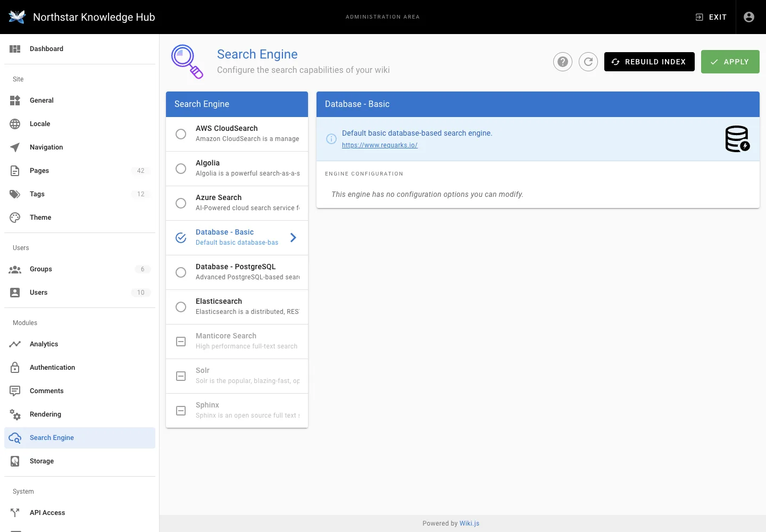Image resolution: width=766 pixels, height=532 pixels.
Task: Click the Locale globe icon
Action: coord(15,124)
